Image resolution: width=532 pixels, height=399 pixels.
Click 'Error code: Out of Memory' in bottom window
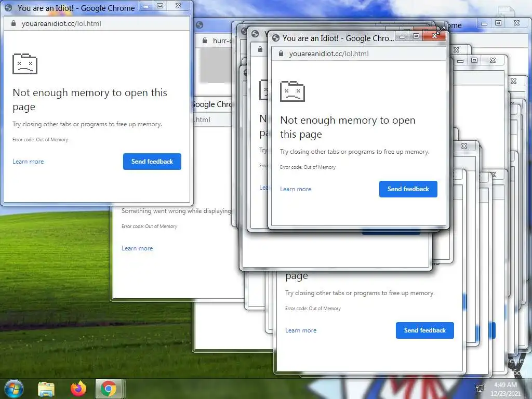(313, 309)
